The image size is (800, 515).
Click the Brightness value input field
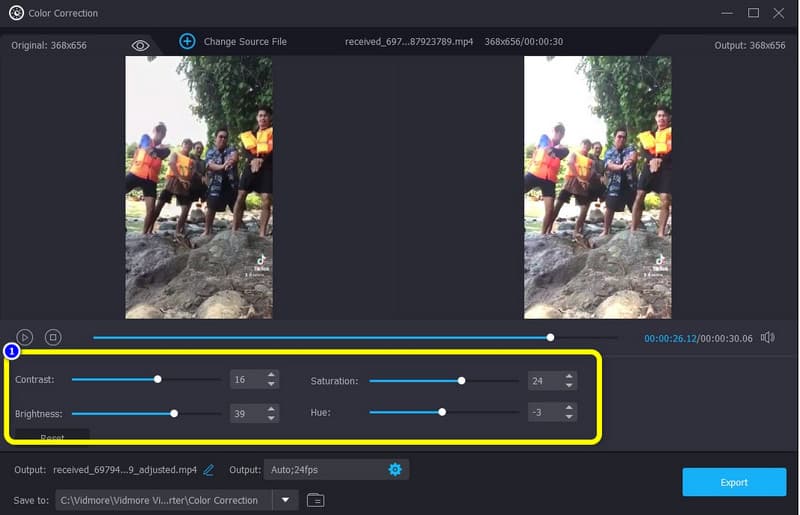[246, 413]
